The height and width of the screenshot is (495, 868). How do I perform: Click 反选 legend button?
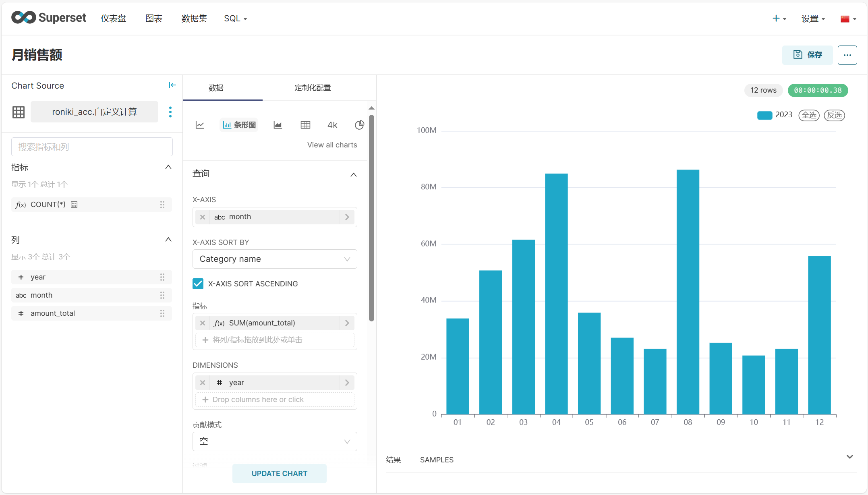834,115
